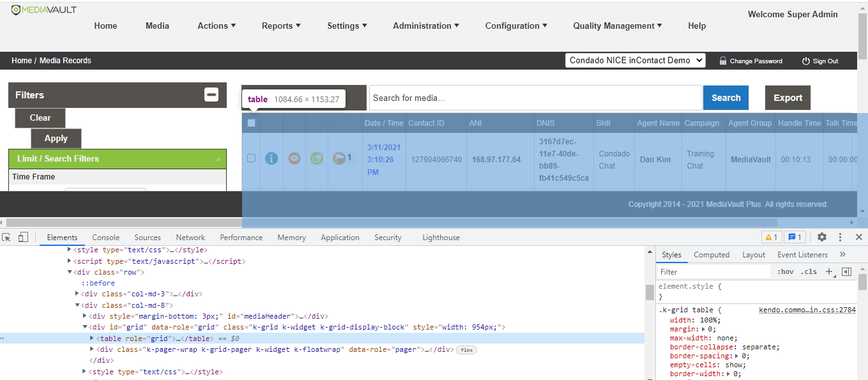This screenshot has width=868, height=380.
Task: Click the Change Password lock icon
Action: click(x=723, y=61)
